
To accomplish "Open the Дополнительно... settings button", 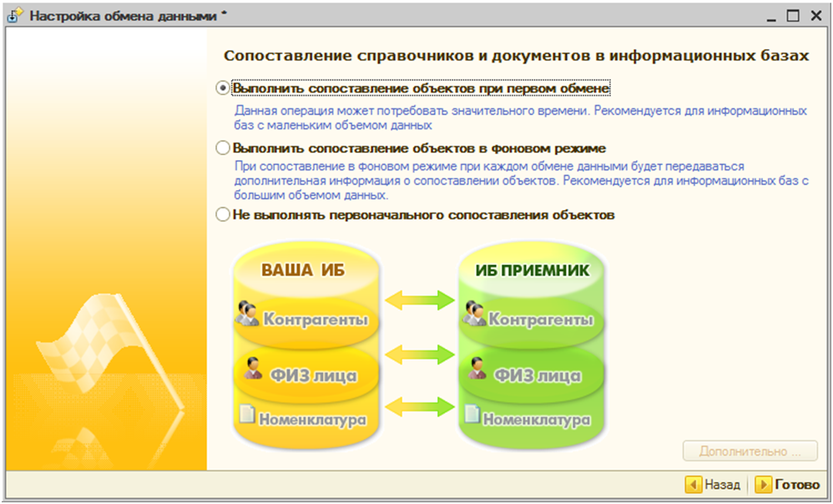I will click(x=750, y=451).
